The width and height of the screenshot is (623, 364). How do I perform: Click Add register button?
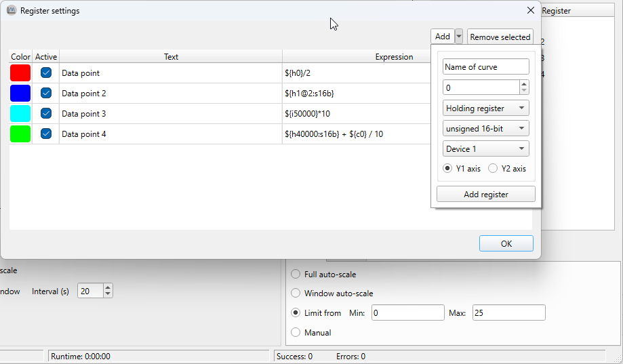(x=486, y=195)
